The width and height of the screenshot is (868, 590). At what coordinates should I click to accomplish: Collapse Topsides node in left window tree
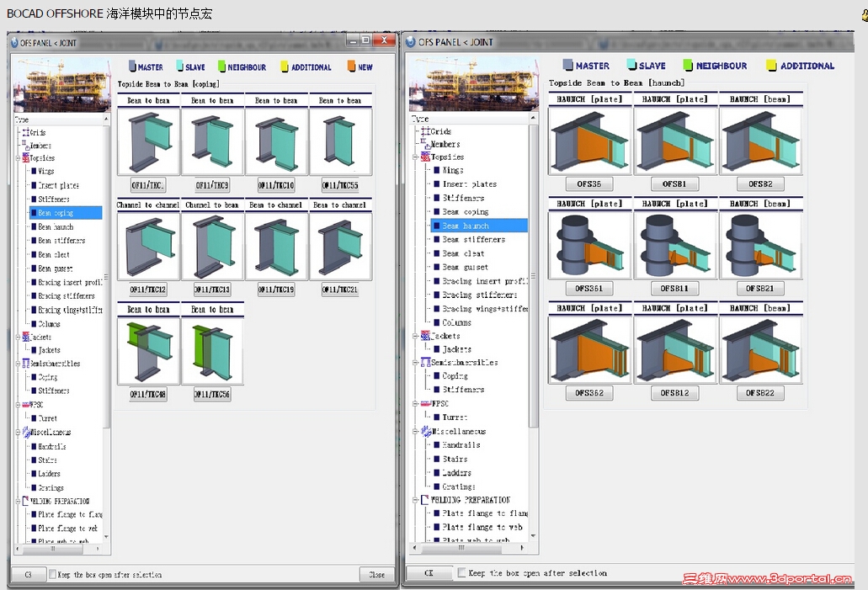click(x=19, y=158)
